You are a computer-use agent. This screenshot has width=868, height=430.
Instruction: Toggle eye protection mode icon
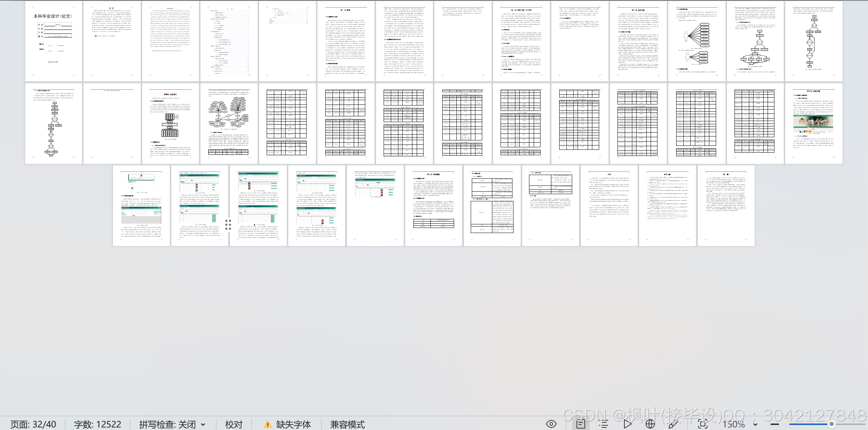pyautogui.click(x=551, y=424)
